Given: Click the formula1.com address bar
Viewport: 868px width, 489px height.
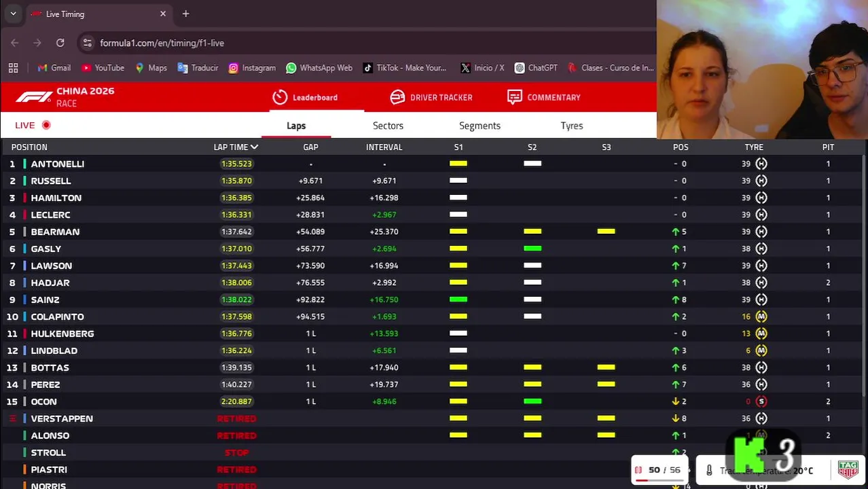Looking at the screenshot, I should 367,43.
